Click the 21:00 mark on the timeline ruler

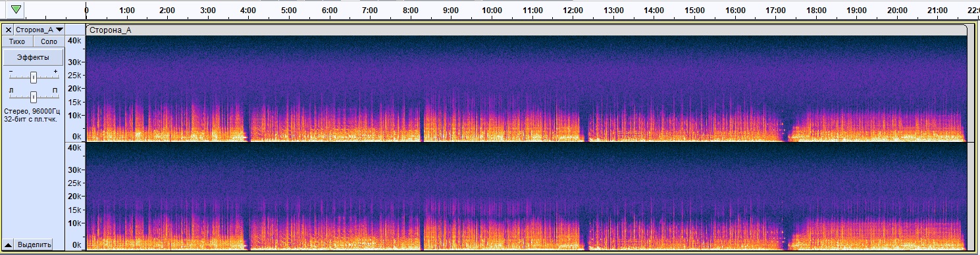937,11
